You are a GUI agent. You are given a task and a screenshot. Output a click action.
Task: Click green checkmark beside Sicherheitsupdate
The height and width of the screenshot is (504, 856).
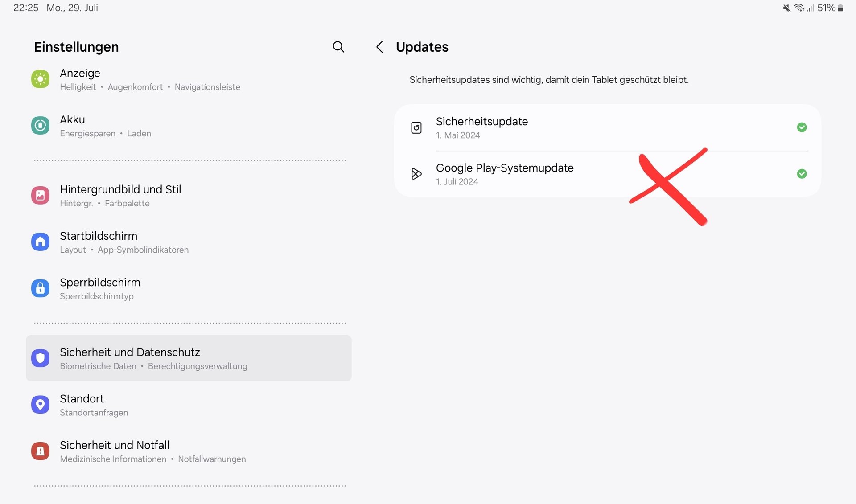[802, 127]
